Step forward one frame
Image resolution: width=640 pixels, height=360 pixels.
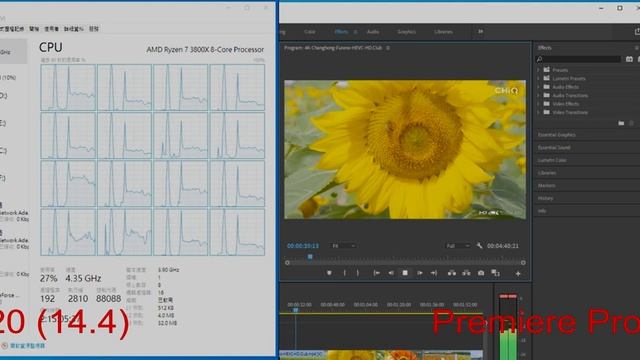coord(419,273)
